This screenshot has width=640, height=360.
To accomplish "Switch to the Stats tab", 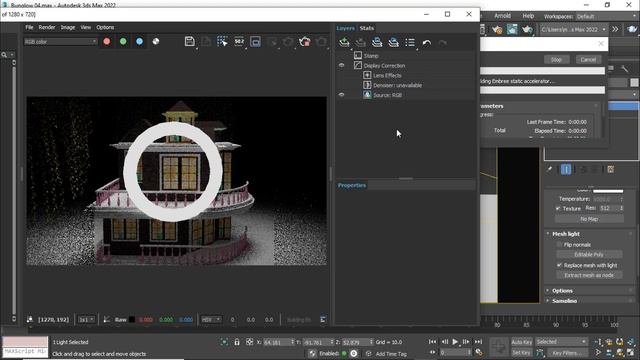I will [367, 28].
